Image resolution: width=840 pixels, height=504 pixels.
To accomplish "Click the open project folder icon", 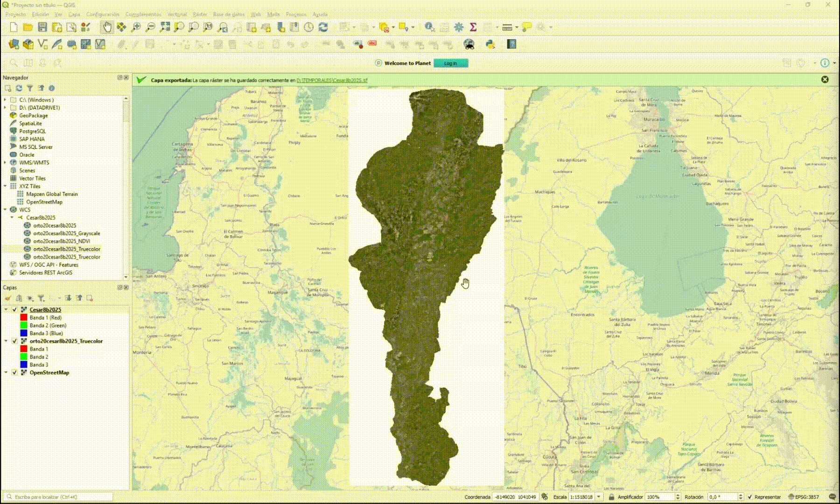I will pos(28,27).
